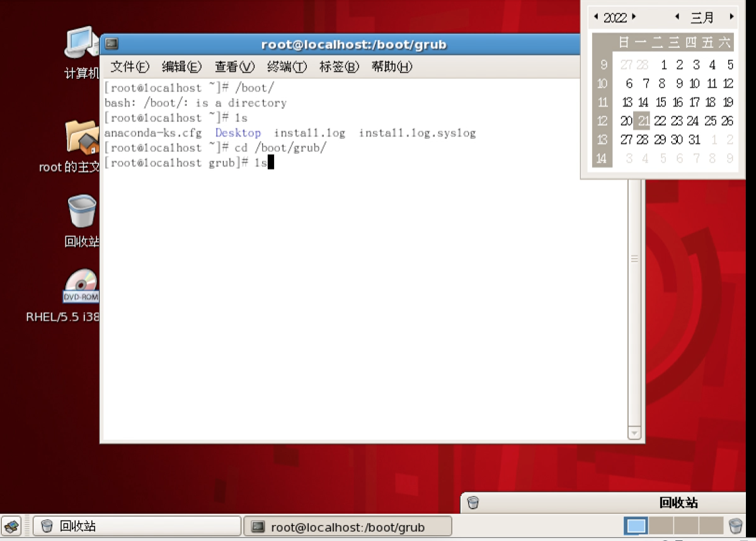Select March 26 in the calendar
This screenshot has width=756, height=541.
point(728,120)
